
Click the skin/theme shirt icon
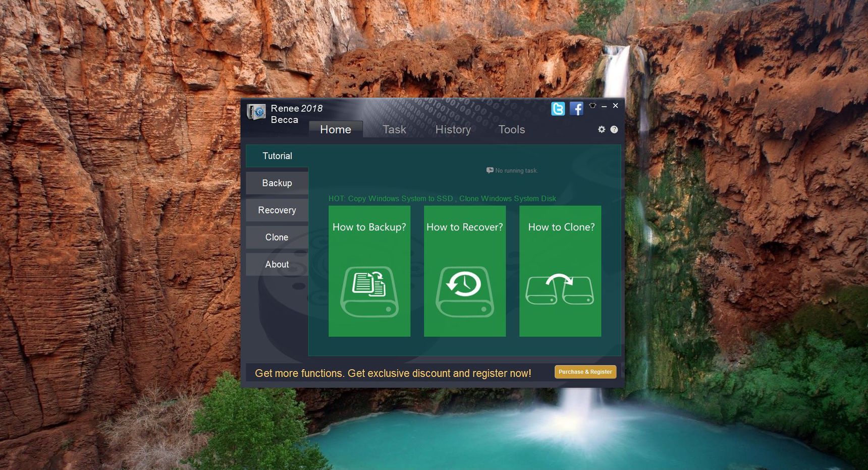tap(592, 105)
